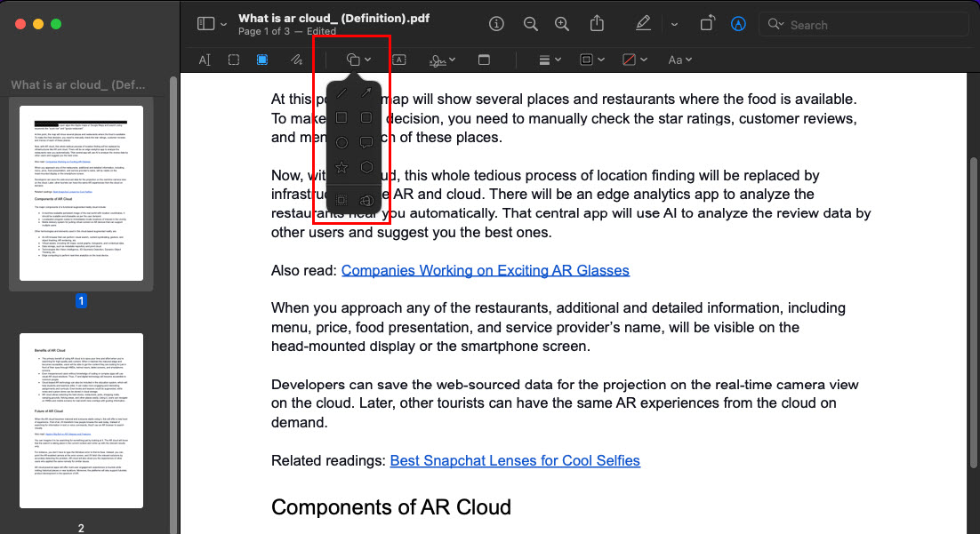Open the Fill Color swatch picker
The height and width of the screenshot is (534, 980).
click(634, 60)
